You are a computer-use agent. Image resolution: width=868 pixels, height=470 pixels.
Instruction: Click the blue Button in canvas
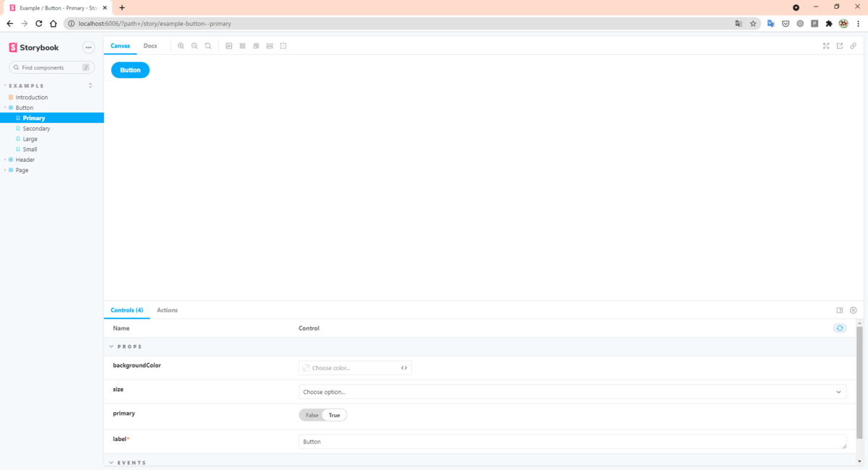pos(130,70)
